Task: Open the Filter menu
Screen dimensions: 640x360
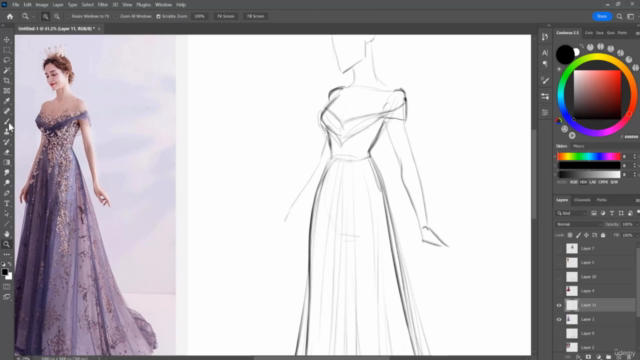Action: (x=102, y=4)
